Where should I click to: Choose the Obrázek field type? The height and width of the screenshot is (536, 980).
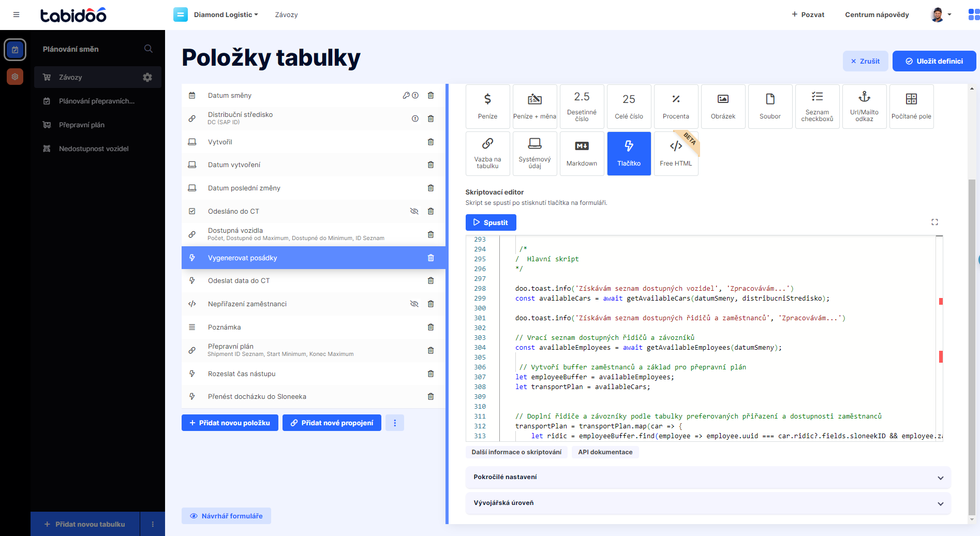tap(722, 106)
